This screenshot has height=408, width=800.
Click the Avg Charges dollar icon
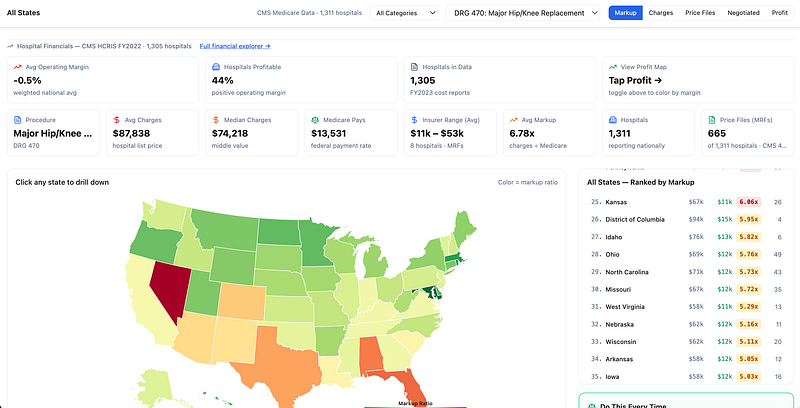(x=117, y=120)
